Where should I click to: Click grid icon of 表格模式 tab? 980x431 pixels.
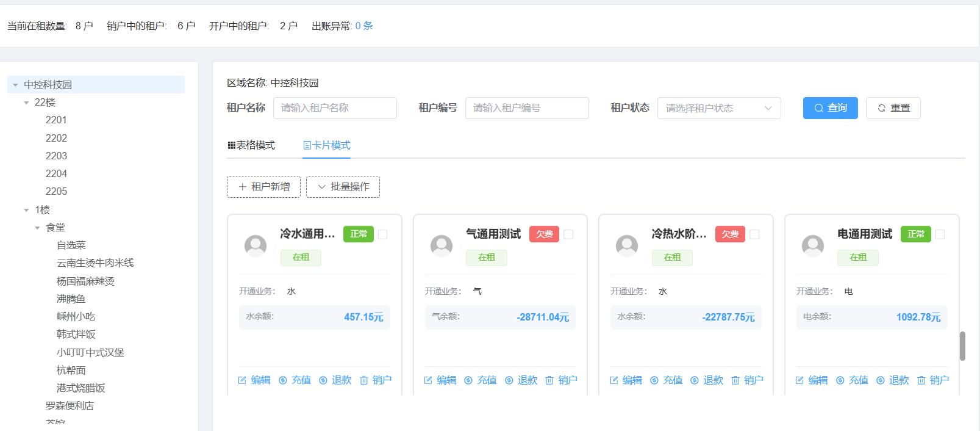point(232,145)
